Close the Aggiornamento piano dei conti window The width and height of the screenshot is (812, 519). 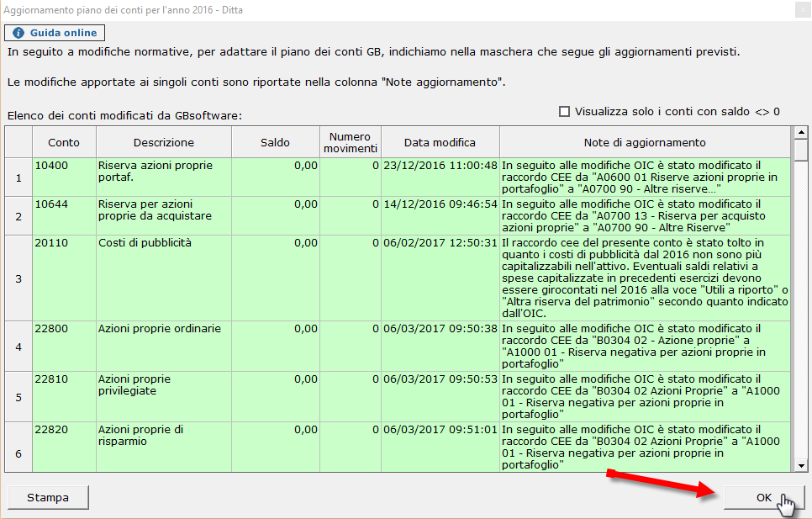[803, 10]
